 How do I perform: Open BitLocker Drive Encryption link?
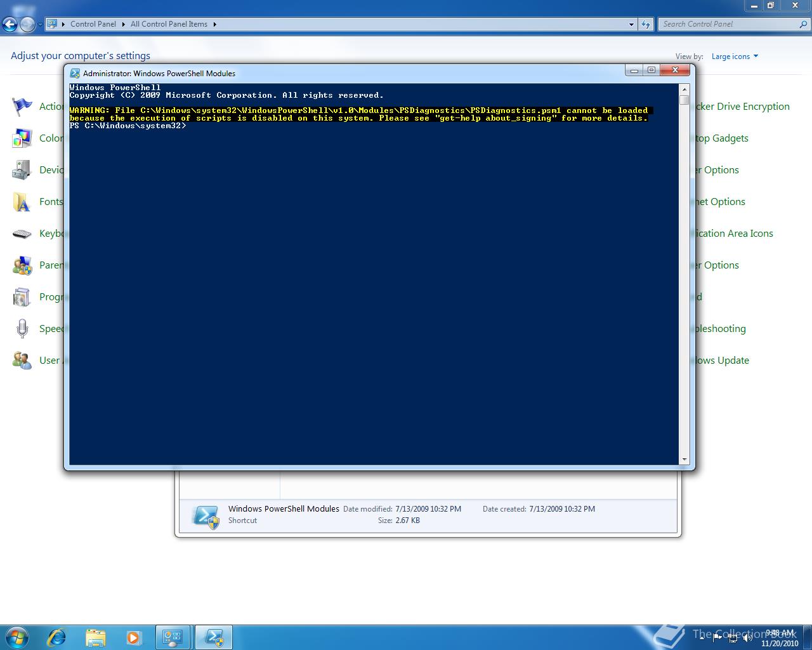pos(742,106)
